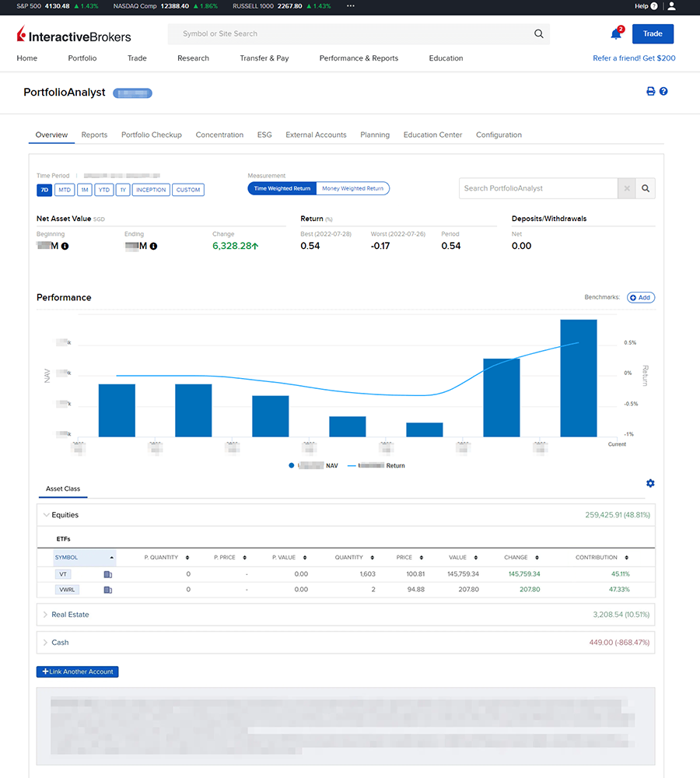This screenshot has height=778, width=700.
Task: Switch to the Concentration tab
Action: 219,135
